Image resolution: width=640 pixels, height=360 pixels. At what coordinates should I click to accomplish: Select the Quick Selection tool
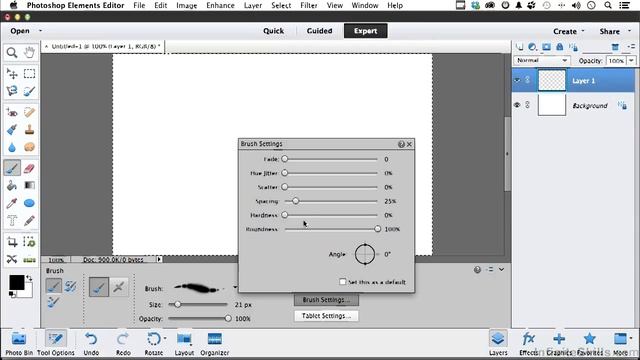point(29,91)
